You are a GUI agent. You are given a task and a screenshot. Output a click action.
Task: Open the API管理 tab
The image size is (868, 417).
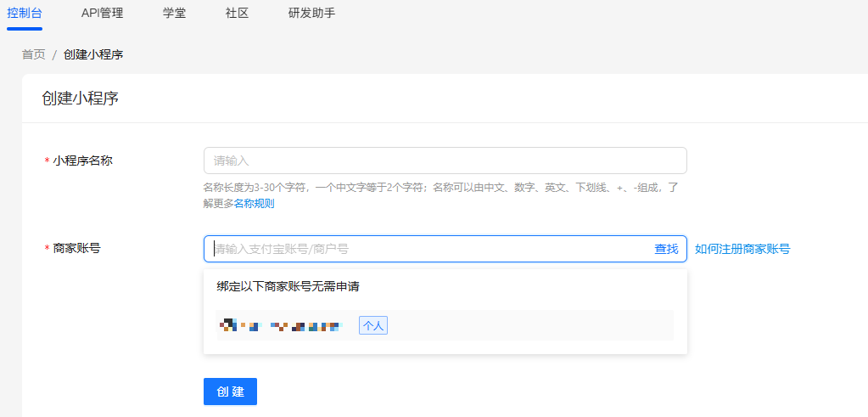click(x=102, y=13)
